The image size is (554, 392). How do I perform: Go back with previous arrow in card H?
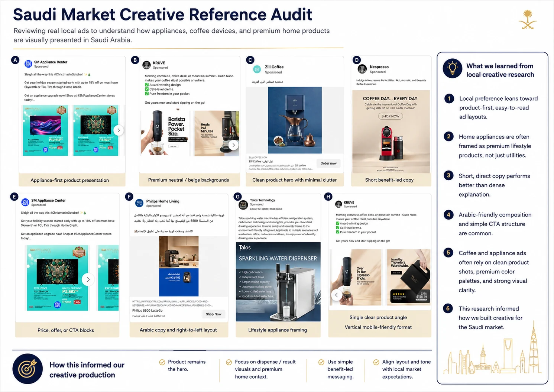point(336,295)
